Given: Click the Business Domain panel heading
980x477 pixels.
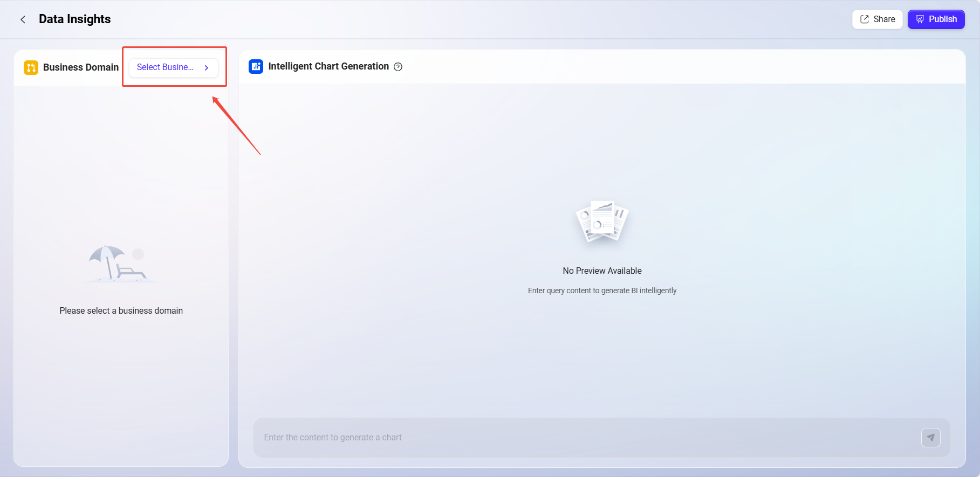Looking at the screenshot, I should [81, 67].
